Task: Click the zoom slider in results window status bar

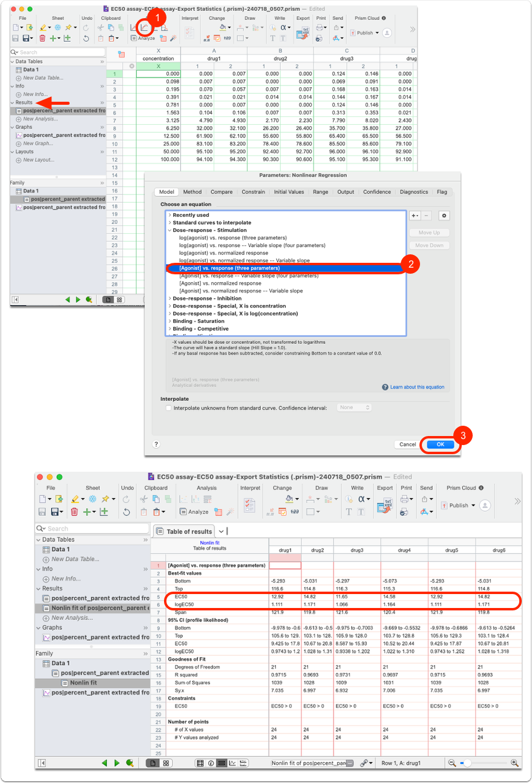Action: pos(484,763)
